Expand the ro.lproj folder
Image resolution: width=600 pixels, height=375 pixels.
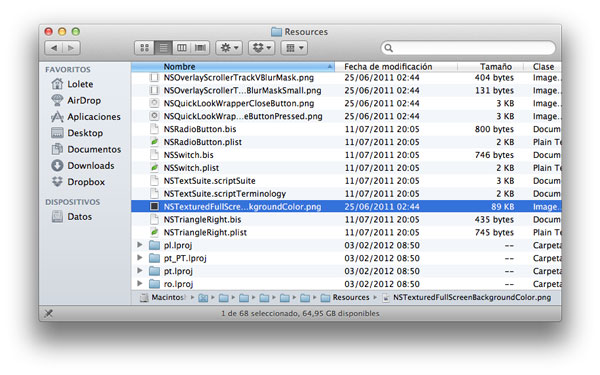tap(140, 284)
